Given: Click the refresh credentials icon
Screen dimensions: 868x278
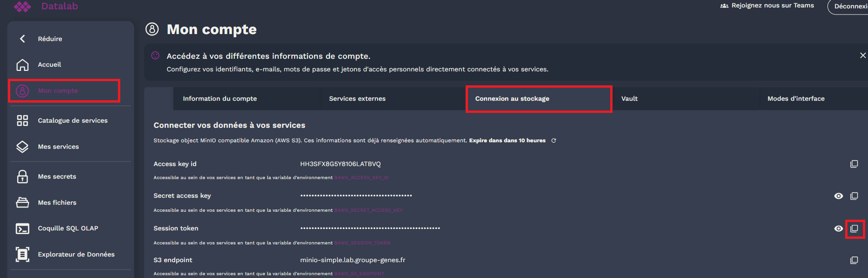Looking at the screenshot, I should 554,140.
